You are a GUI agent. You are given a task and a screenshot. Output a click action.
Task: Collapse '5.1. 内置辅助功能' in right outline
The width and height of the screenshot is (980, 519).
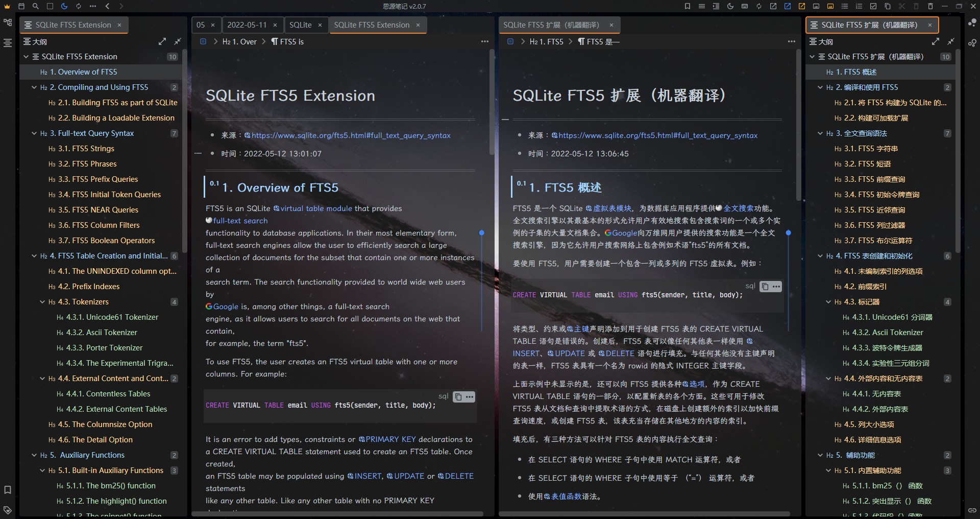[x=828, y=470]
